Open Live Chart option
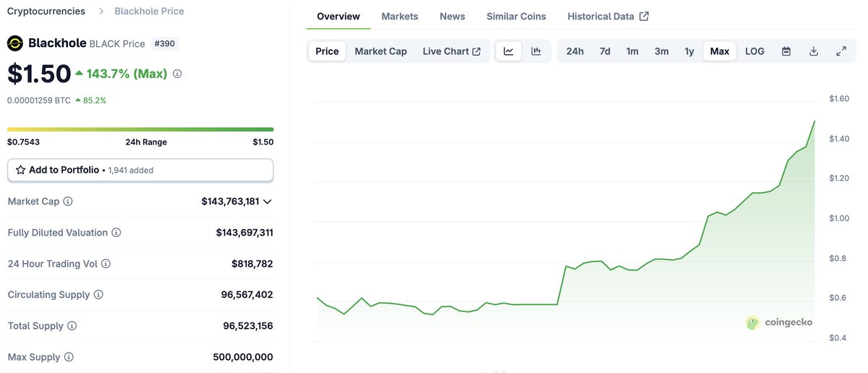This screenshot has height=373, width=868. pos(451,51)
